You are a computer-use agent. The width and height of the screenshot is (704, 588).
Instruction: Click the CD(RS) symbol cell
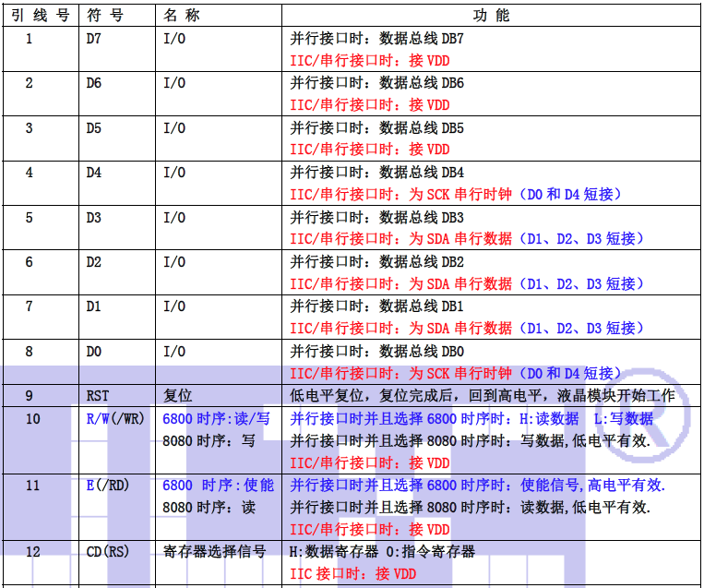[108, 552]
